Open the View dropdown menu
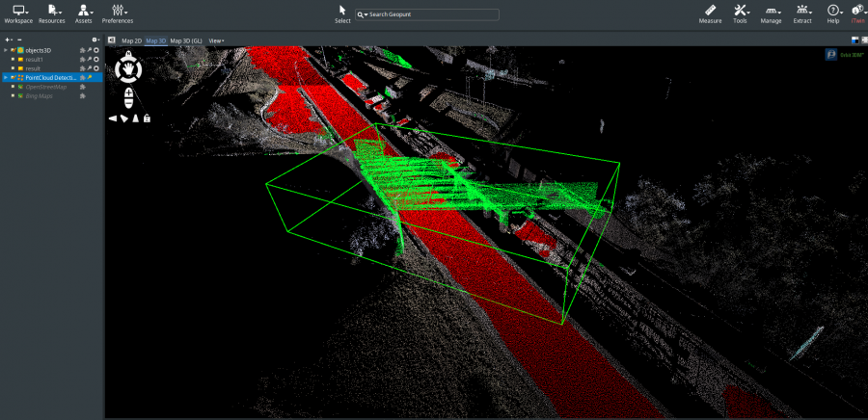 pyautogui.click(x=216, y=40)
